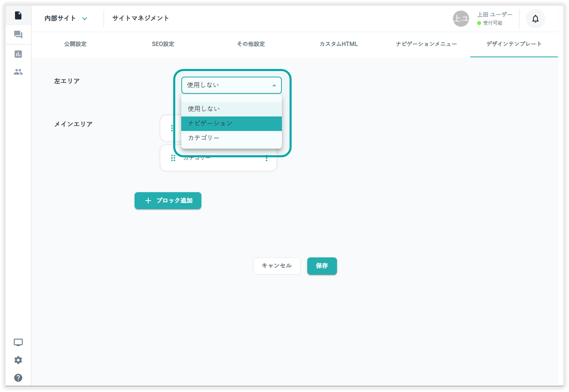Click the monitor display icon in sidebar

18,342
